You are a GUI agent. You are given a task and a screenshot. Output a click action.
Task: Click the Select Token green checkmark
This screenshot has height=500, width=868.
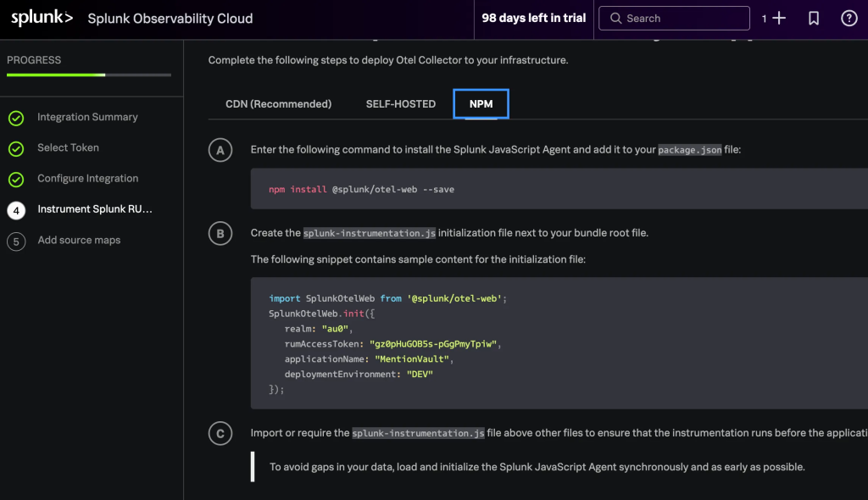pyautogui.click(x=16, y=148)
